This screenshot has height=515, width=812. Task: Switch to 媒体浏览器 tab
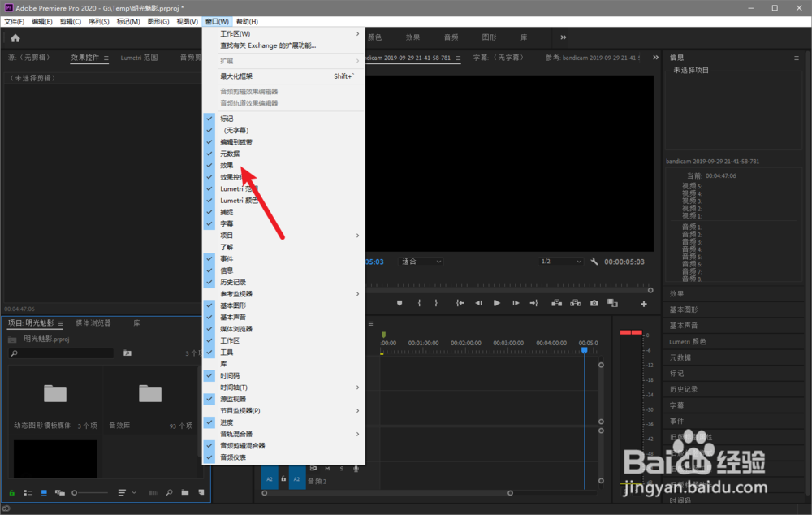(x=93, y=322)
